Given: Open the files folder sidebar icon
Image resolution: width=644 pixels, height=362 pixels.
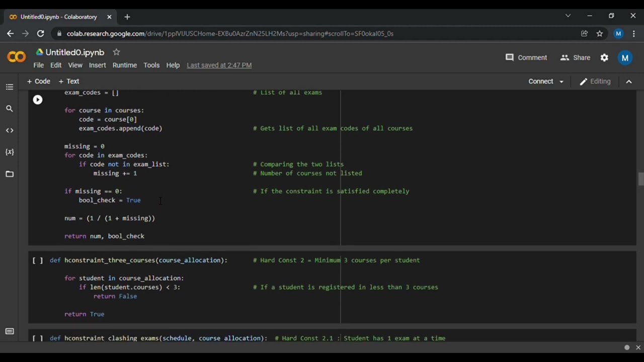Looking at the screenshot, I should tap(10, 174).
